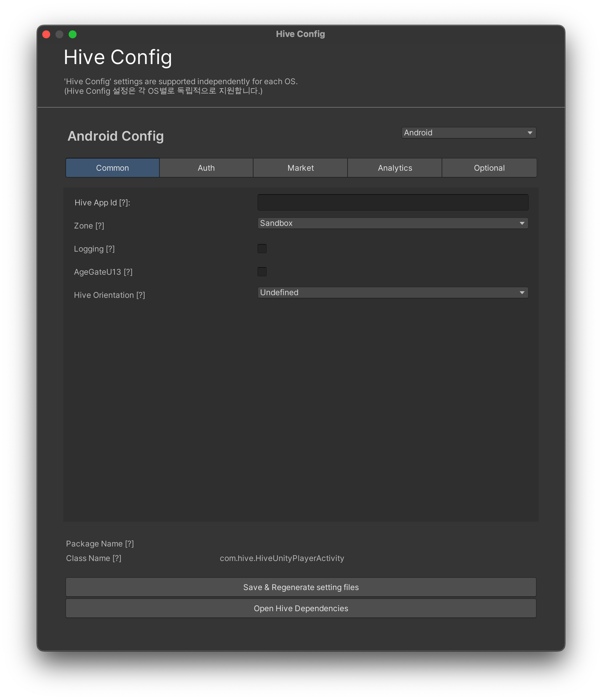The width and height of the screenshot is (602, 700).
Task: Click Save & Regenerate setting files
Action: click(300, 587)
